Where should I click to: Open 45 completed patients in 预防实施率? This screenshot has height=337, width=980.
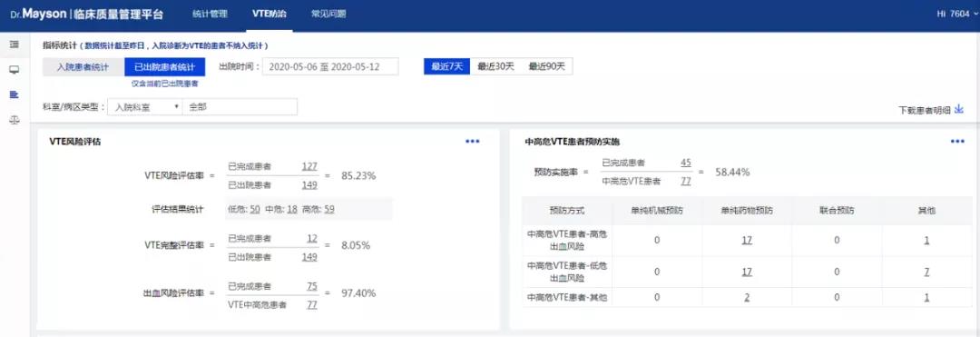(686, 163)
